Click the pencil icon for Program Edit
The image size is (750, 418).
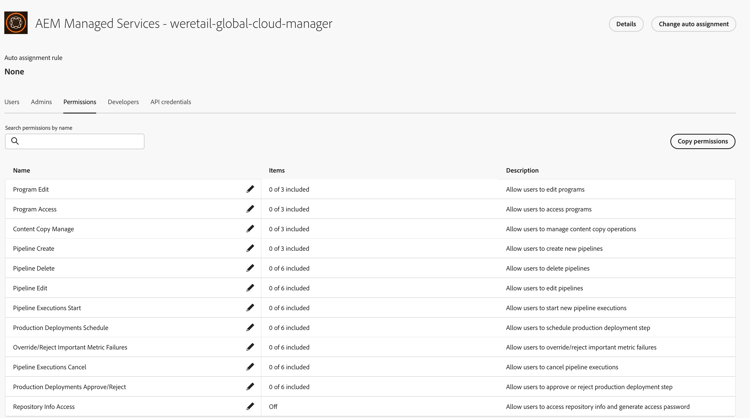250,189
